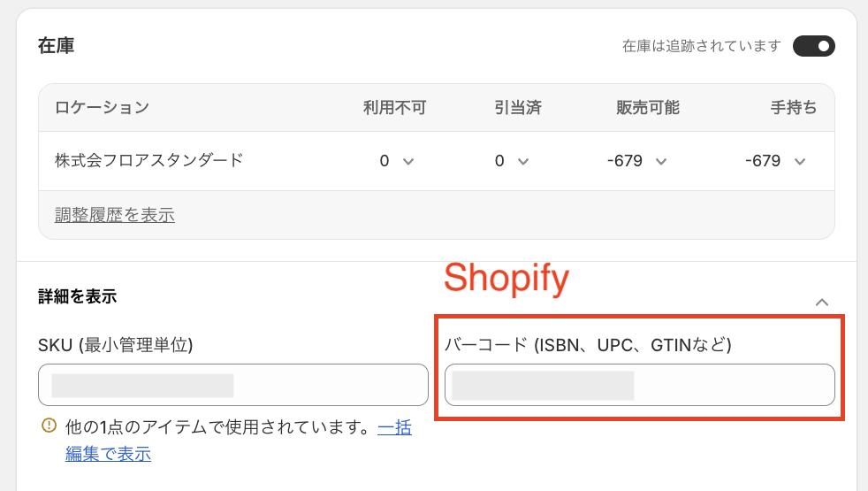
Task: Follow the 一括編集で表示 link
Action: point(108,455)
